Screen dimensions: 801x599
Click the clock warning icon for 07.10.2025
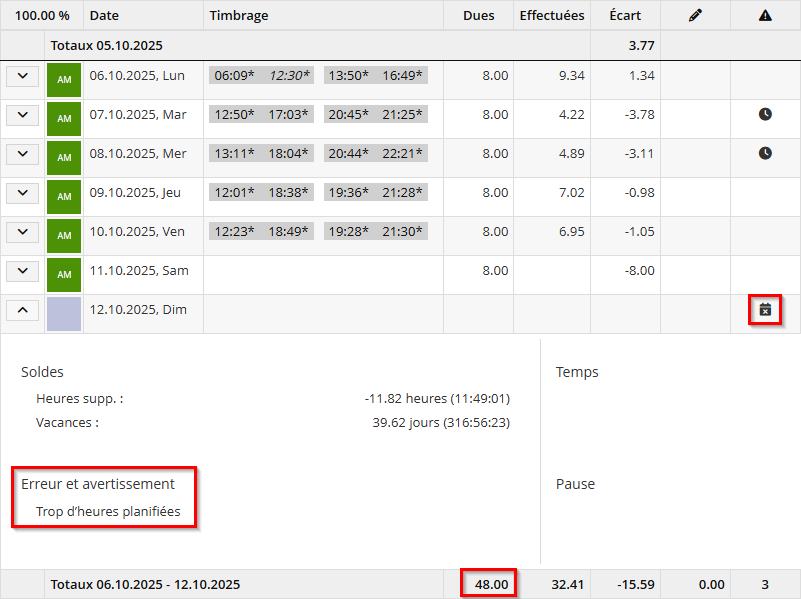pyautogui.click(x=765, y=115)
